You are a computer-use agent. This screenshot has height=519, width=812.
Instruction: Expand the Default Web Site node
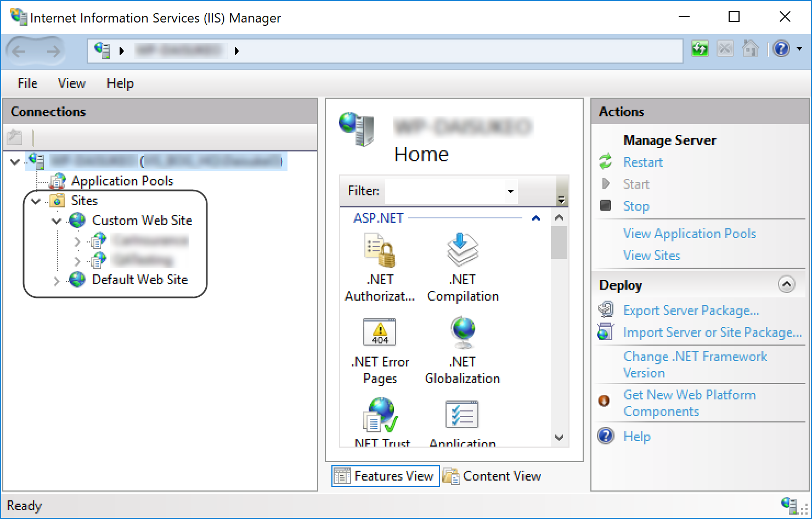tap(57, 281)
